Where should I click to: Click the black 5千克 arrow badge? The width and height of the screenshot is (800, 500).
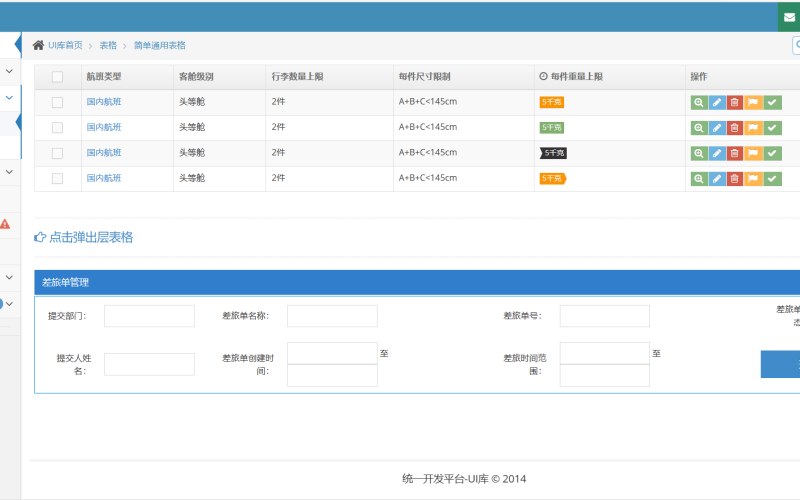pos(554,153)
